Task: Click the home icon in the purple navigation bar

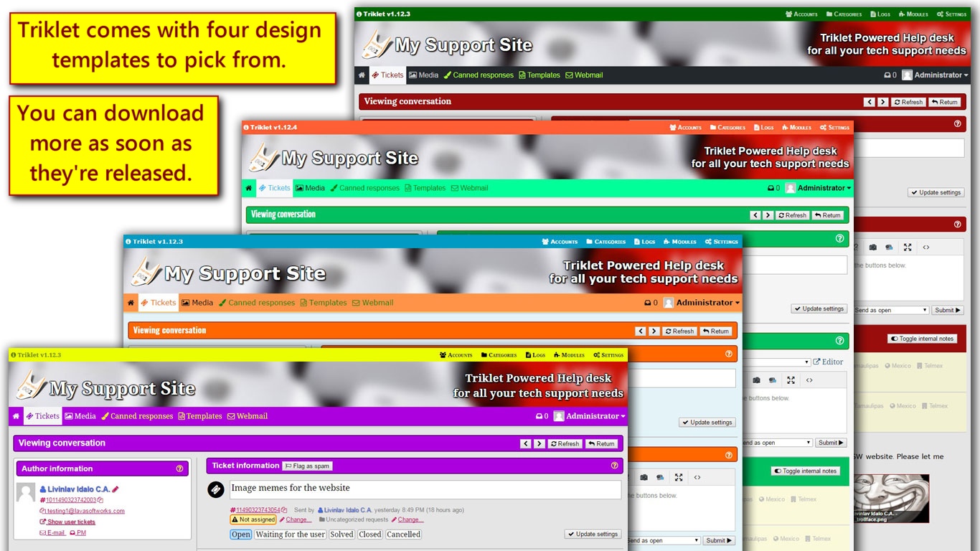Action: [x=17, y=416]
